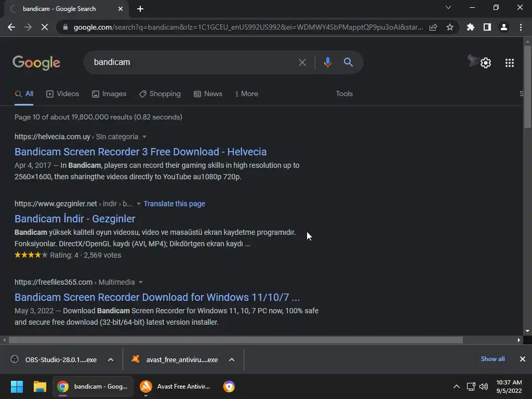Open Bandicam Screen Recorder Download for Windows result
This screenshot has width=532, height=399.
click(x=157, y=297)
